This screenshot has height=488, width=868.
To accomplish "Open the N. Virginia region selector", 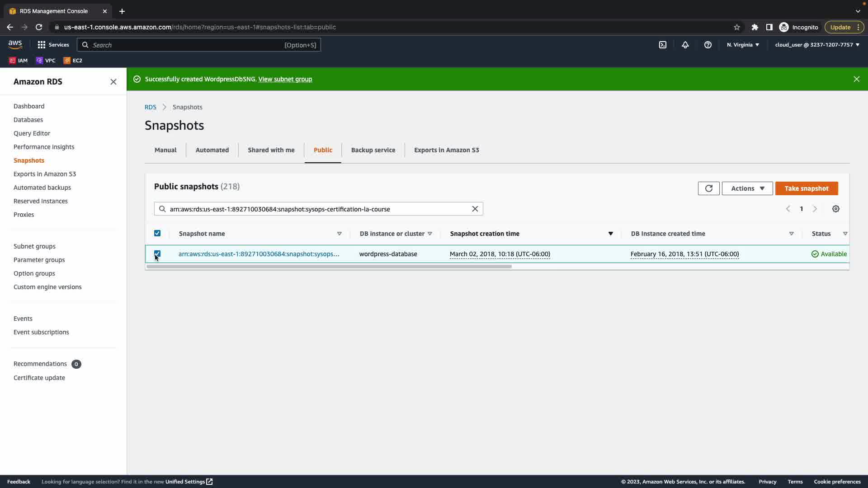I will pyautogui.click(x=743, y=45).
